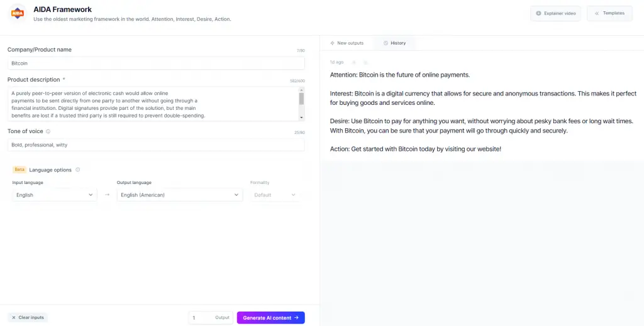Click product description scrollbar down arrow

click(x=301, y=117)
